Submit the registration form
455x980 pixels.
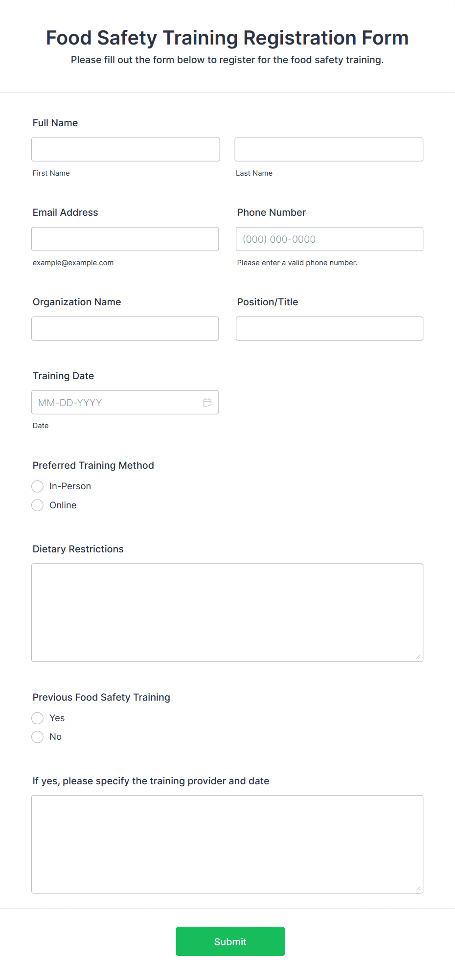[230, 941]
